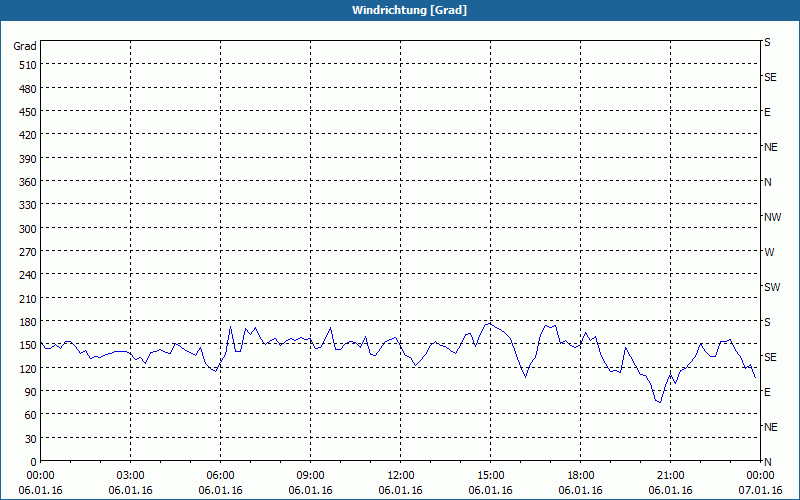Click the S compass label beside 180
The width and height of the screenshot is (800, 500).
click(767, 322)
